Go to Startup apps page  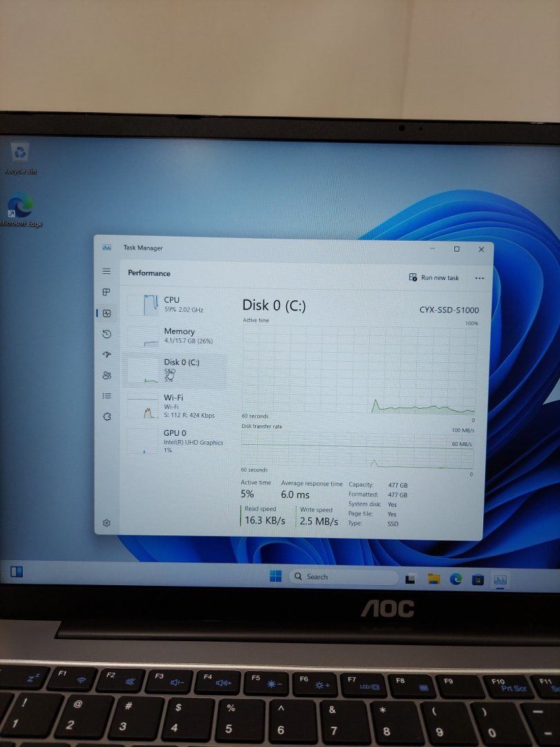106,355
